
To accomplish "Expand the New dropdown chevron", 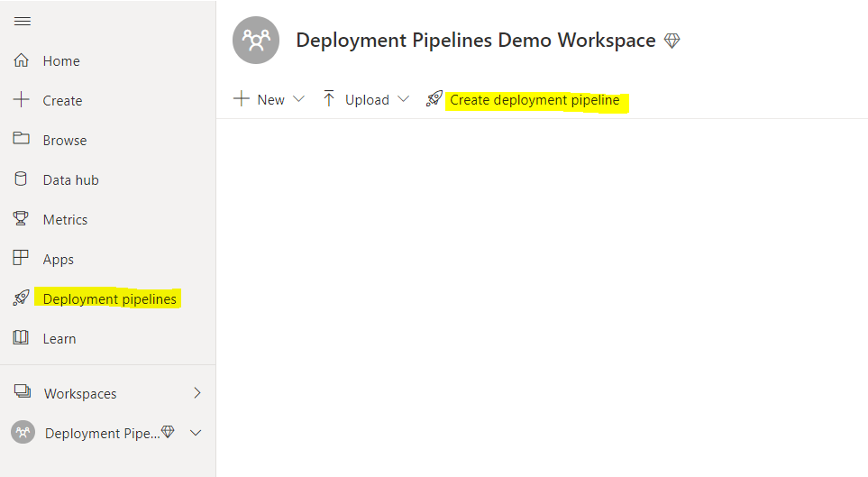I will pyautogui.click(x=299, y=99).
